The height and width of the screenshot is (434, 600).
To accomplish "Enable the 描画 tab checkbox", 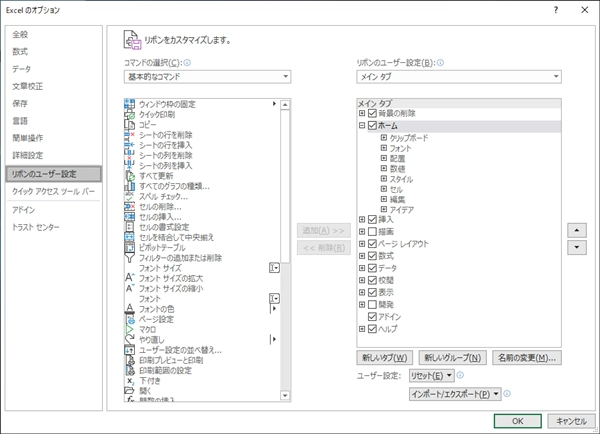I will tap(372, 232).
